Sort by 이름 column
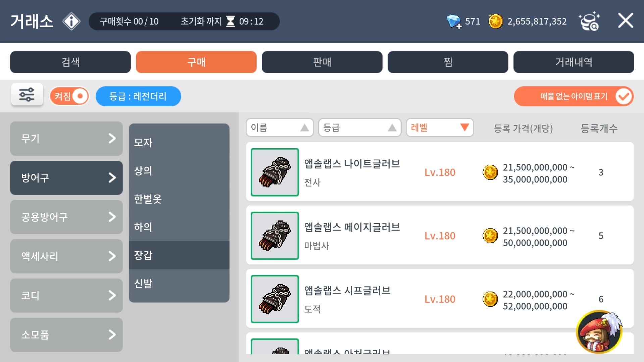This screenshot has height=362, width=644. pyautogui.click(x=280, y=127)
